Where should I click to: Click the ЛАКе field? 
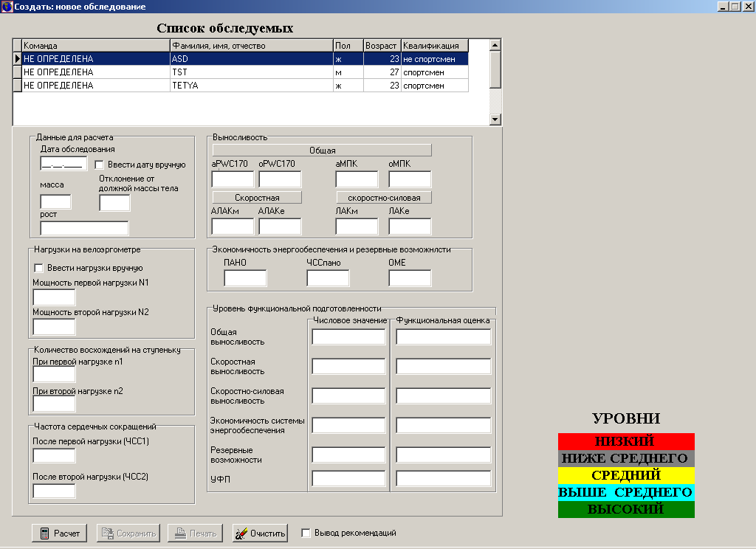tap(410, 227)
